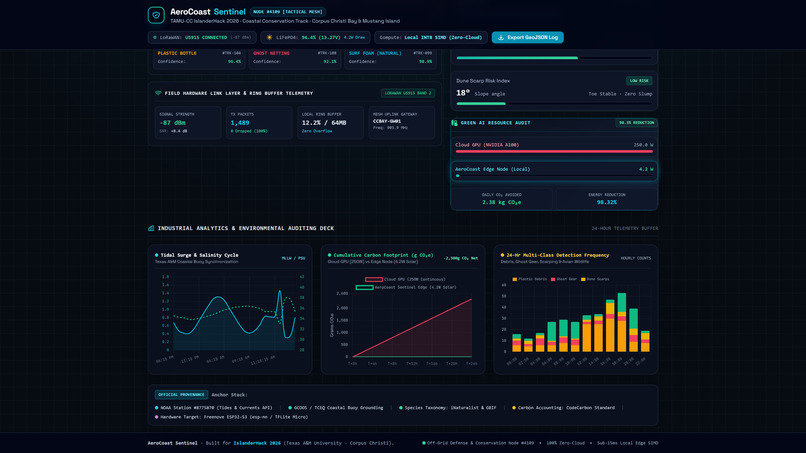The height and width of the screenshot is (453, 806).
Task: Click the Local Ring Buffer 12.2% / 64MB
Action: [x=324, y=123]
